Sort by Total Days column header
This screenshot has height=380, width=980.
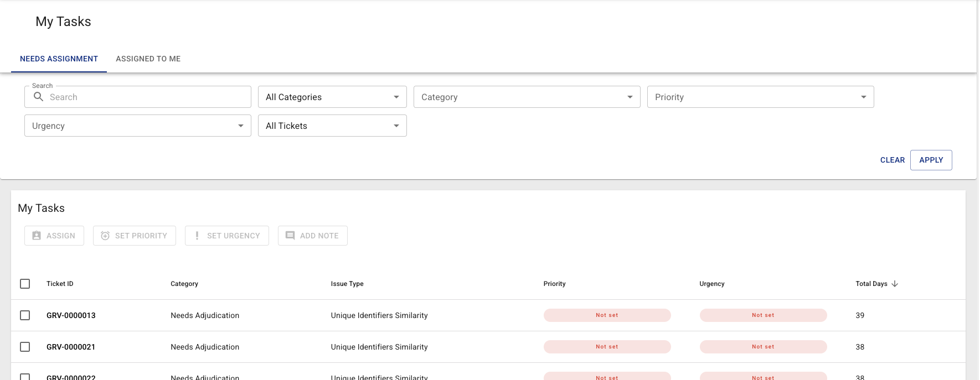[871, 284]
